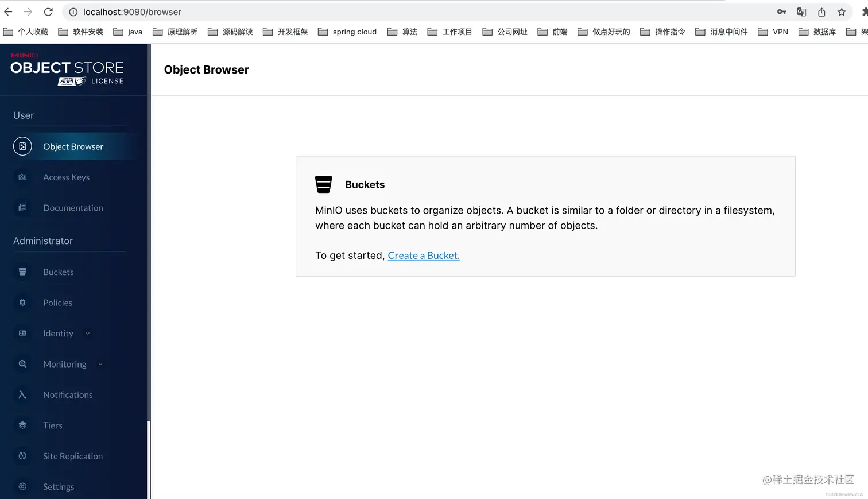Click the translate page icon

(801, 12)
